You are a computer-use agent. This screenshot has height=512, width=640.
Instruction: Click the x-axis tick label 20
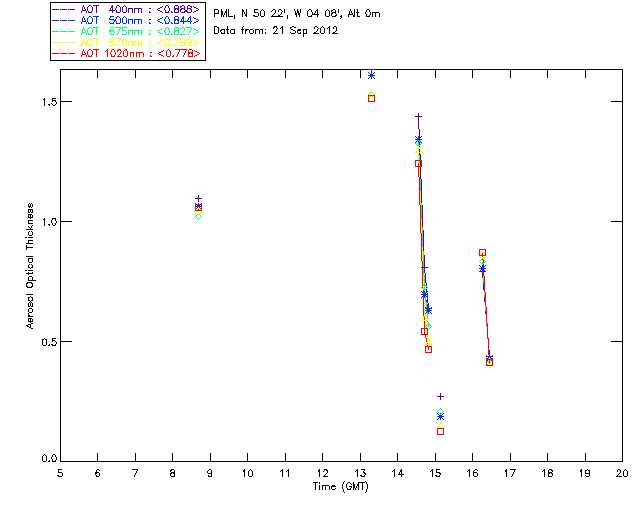click(622, 473)
